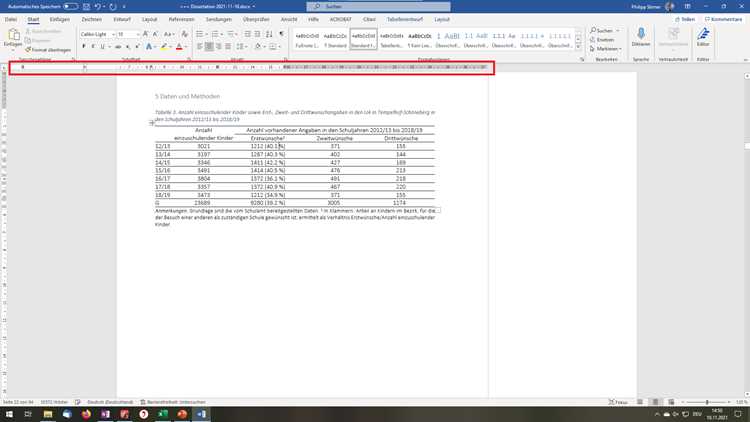Open Excel from the taskbar
This screenshot has width=750, height=422.
point(163,414)
